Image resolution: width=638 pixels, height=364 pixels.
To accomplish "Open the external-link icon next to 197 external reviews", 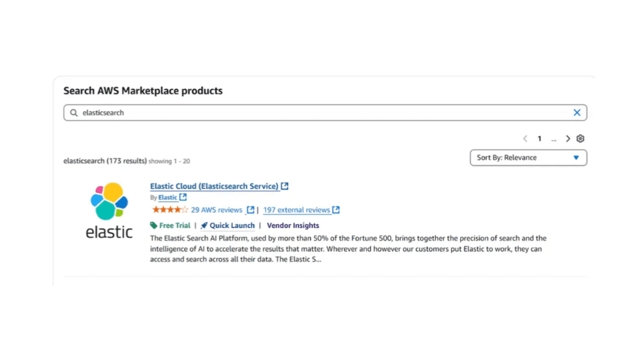I will pyautogui.click(x=335, y=210).
